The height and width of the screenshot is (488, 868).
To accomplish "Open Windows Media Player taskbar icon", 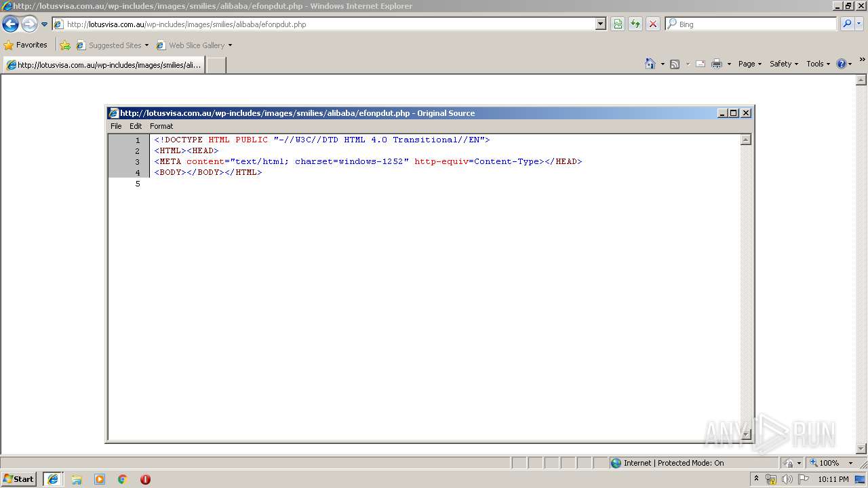I will pyautogui.click(x=100, y=479).
